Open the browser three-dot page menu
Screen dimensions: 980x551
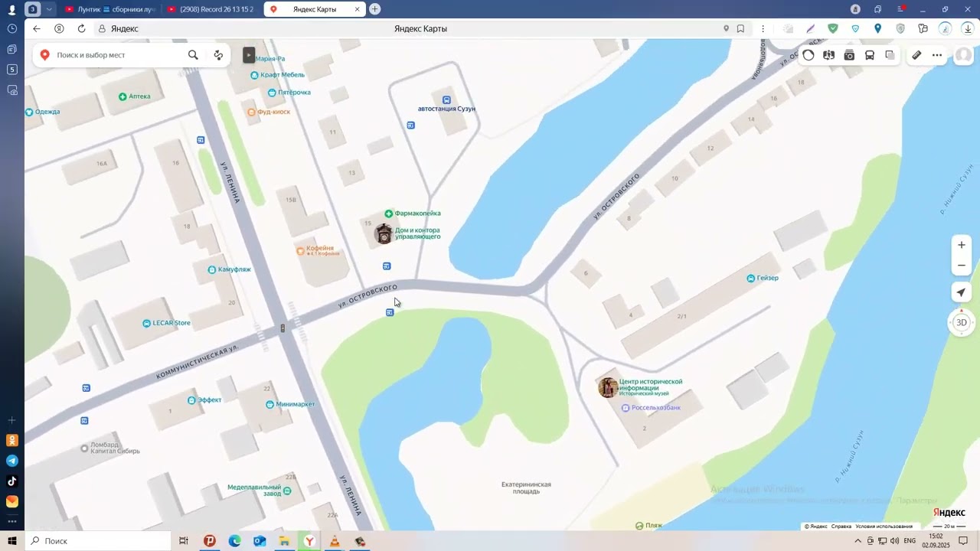click(x=763, y=28)
